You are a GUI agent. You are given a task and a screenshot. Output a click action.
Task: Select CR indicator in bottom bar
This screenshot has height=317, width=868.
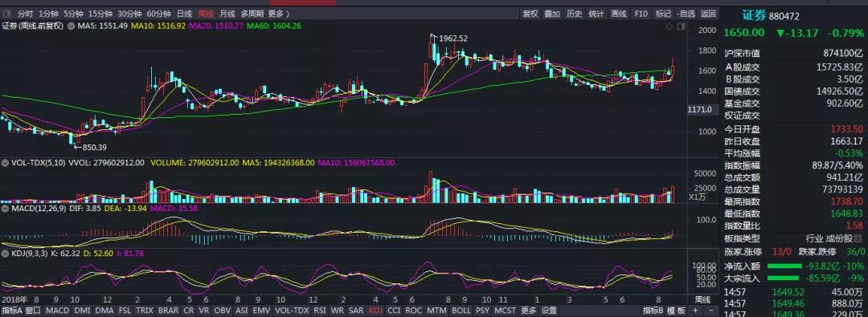[x=189, y=311]
